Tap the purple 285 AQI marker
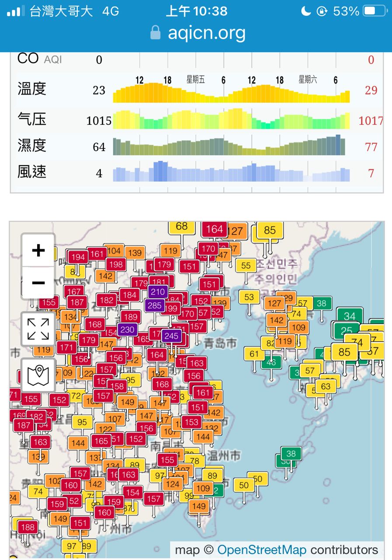 (x=155, y=305)
